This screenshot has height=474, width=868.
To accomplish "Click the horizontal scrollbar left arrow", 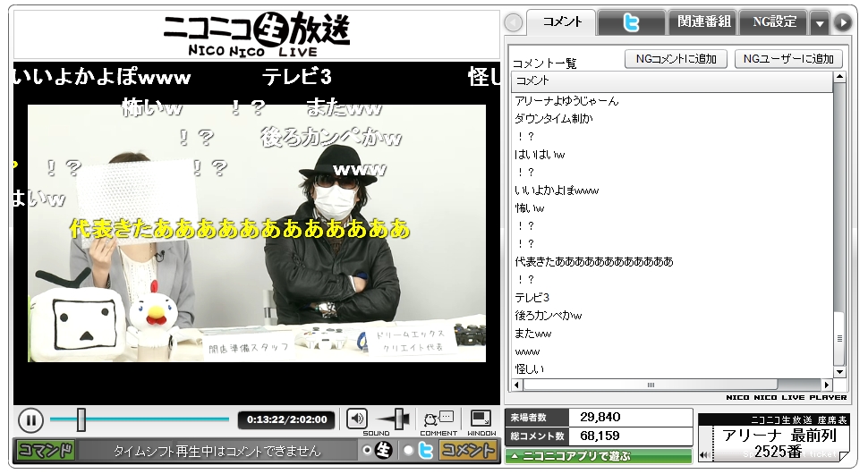I will click(517, 385).
